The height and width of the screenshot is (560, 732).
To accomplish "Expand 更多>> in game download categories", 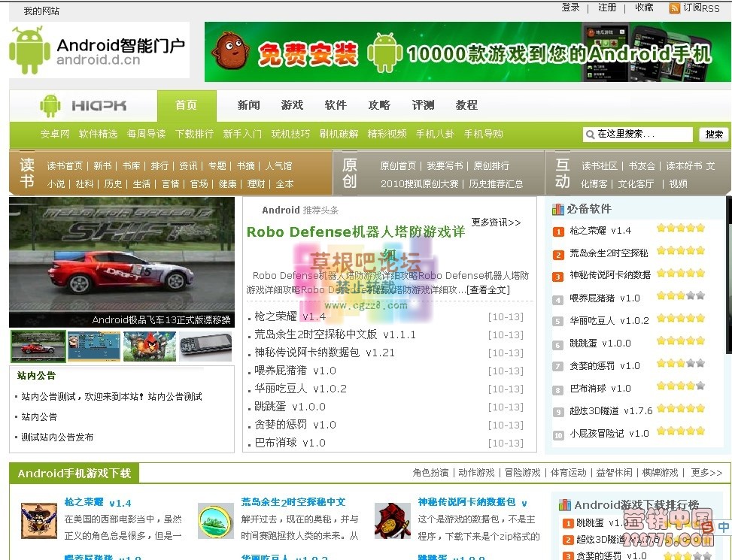I will [x=706, y=473].
